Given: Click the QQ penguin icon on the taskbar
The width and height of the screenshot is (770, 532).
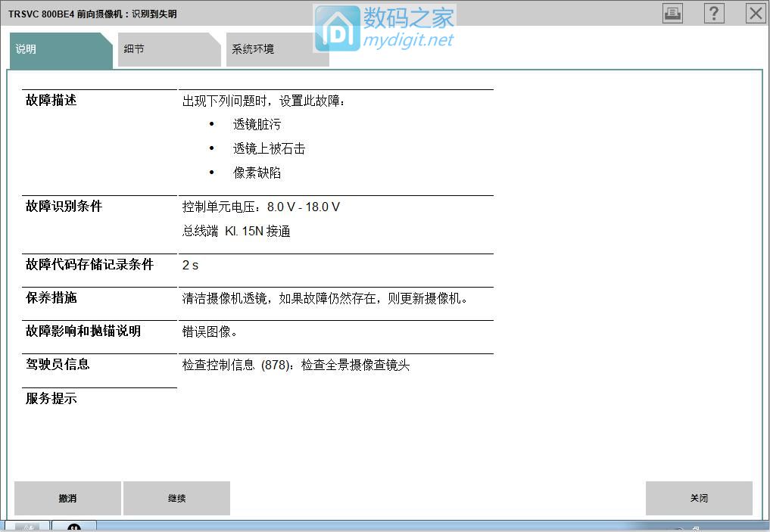Looking at the screenshot, I should click(x=73, y=527).
